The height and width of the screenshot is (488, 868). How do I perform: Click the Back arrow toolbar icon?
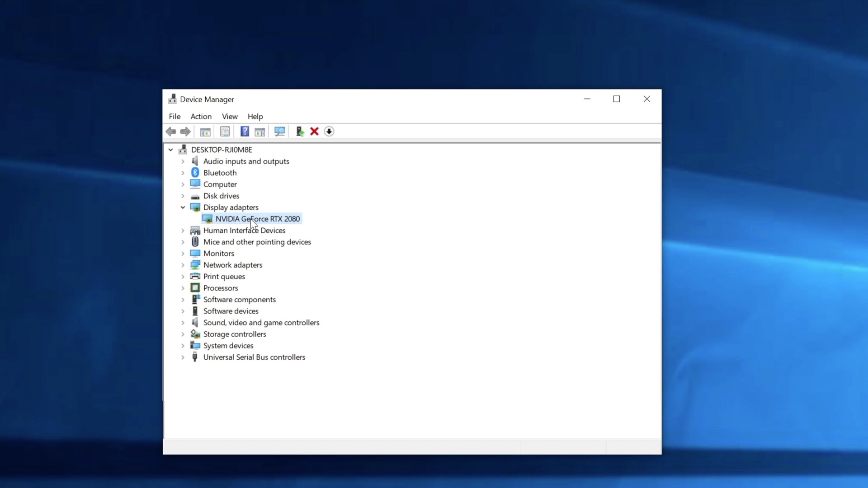point(171,131)
